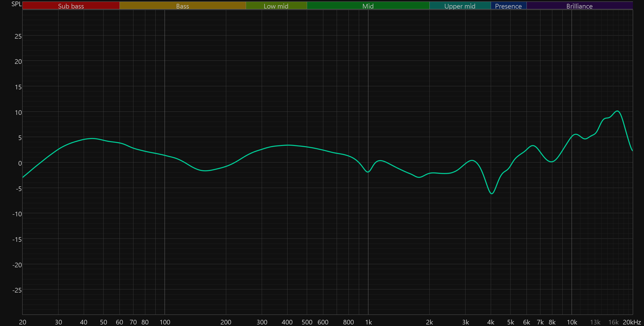Select the Mid band header
Viewport: 644px width, 326px height.
[368, 6]
